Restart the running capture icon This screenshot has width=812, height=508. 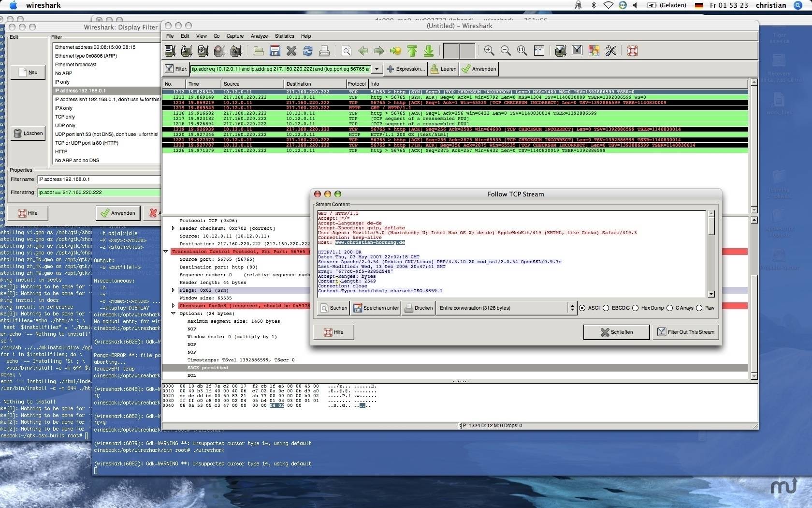pos(236,51)
